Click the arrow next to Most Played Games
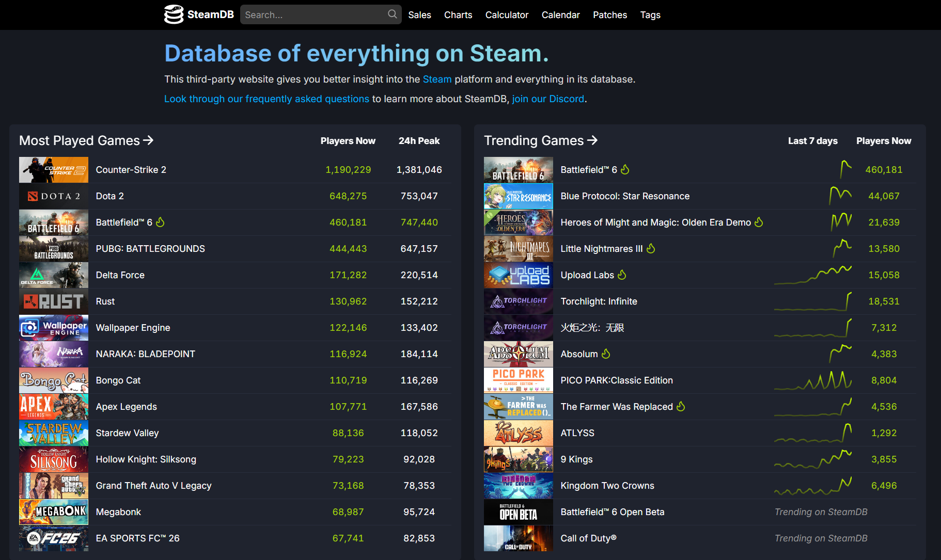Screen dimensions: 941x560 149,140
